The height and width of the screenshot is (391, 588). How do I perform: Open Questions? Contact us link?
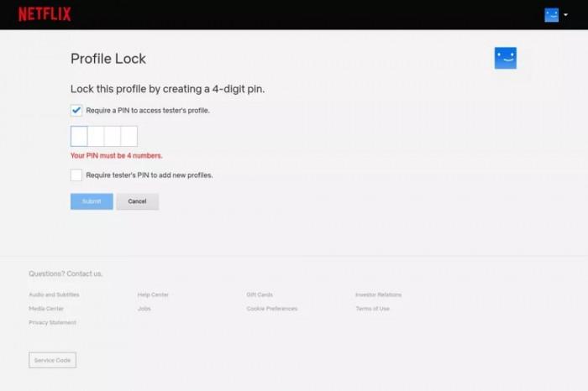point(66,274)
